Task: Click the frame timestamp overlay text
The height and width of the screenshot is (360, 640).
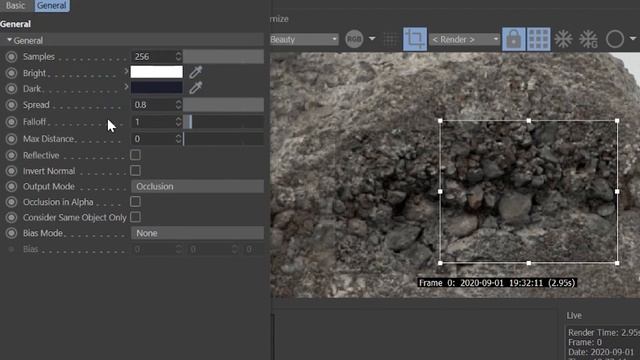Action: click(497, 283)
